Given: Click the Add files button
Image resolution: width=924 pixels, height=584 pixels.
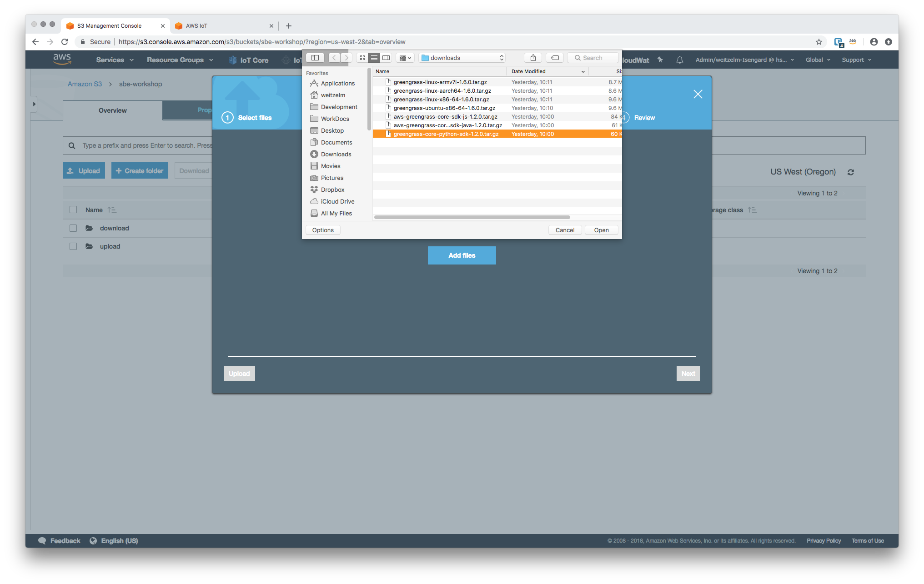Looking at the screenshot, I should [x=462, y=255].
